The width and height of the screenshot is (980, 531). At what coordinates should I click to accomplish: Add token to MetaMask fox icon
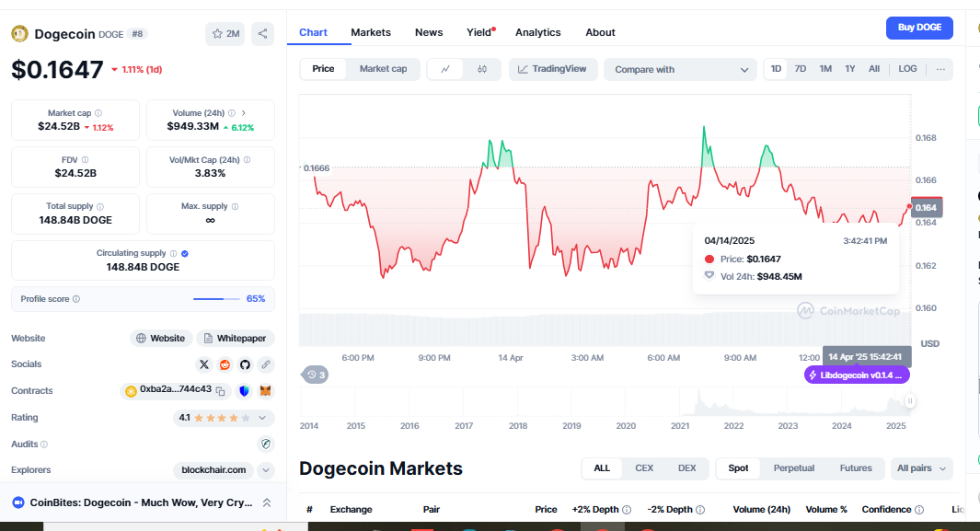[x=266, y=391]
